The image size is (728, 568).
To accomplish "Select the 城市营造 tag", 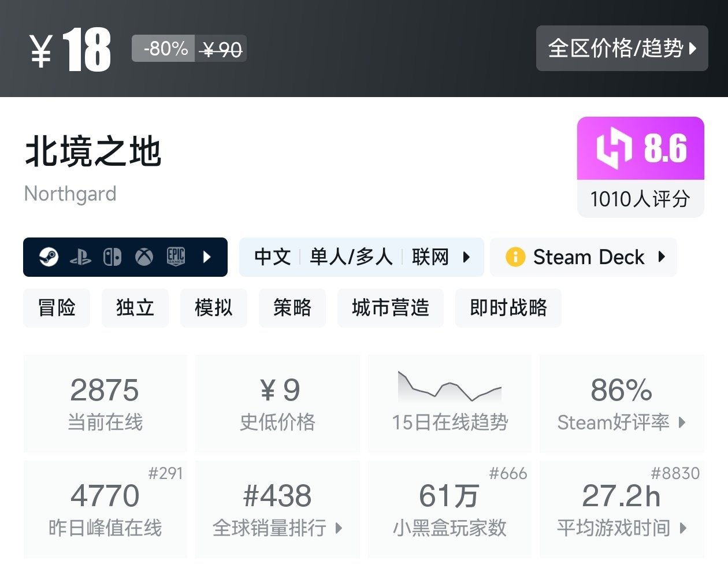I will pos(391,308).
